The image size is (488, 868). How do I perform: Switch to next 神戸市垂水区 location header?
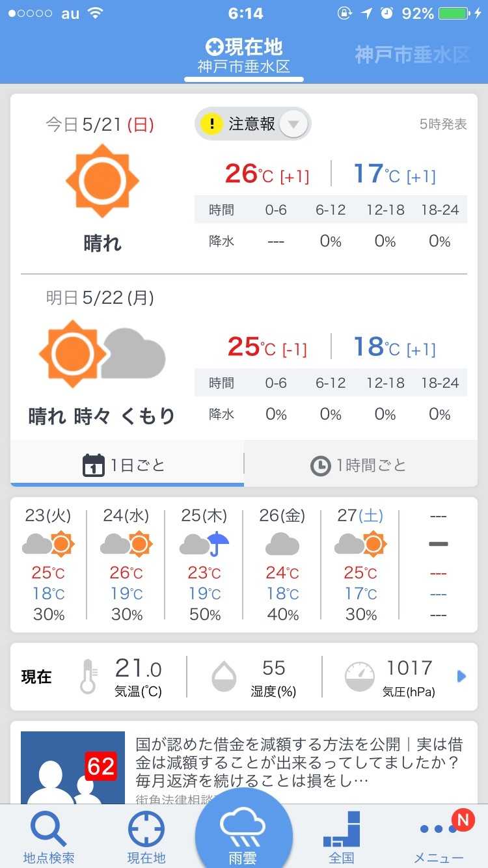click(412, 55)
